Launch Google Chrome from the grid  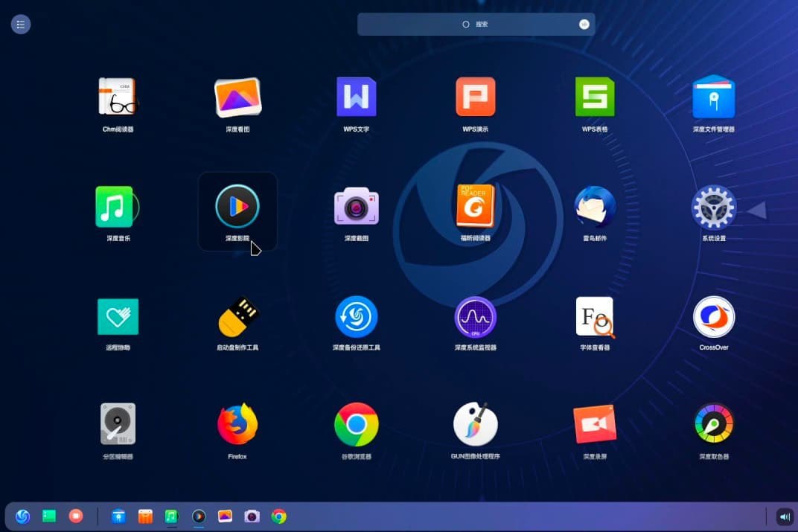tap(357, 424)
